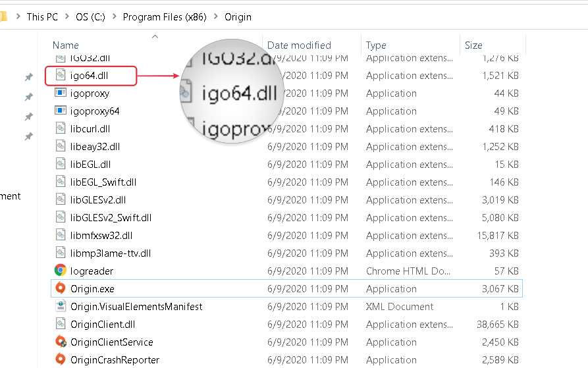Sort by Type column header
Screen dimensions: 588x368
click(x=376, y=45)
